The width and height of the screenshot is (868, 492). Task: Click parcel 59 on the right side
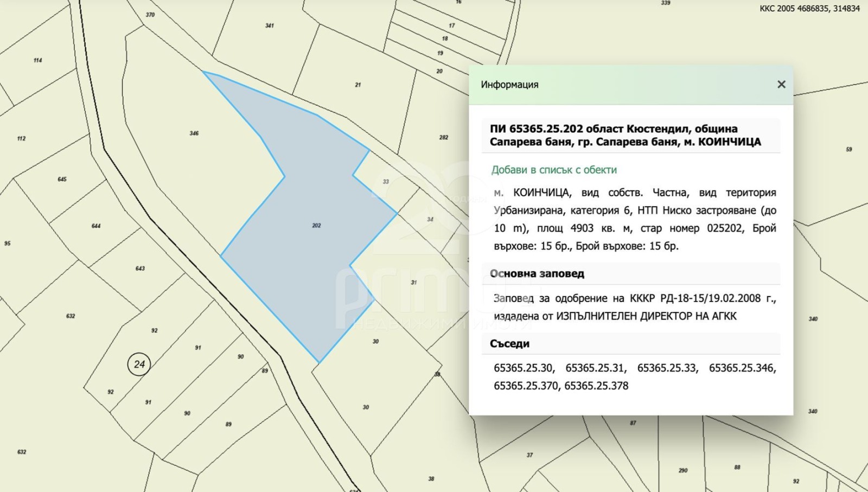click(x=849, y=149)
